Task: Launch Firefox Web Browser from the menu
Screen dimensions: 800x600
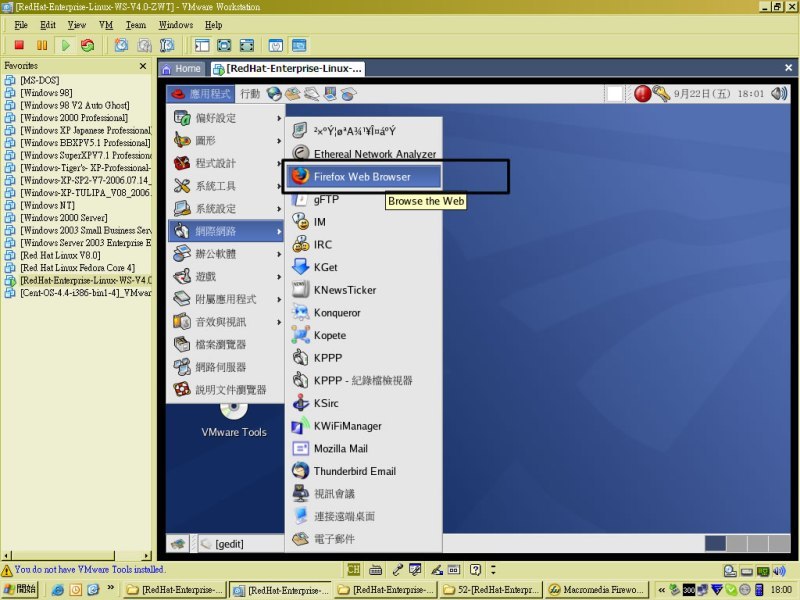Action: 363,177
